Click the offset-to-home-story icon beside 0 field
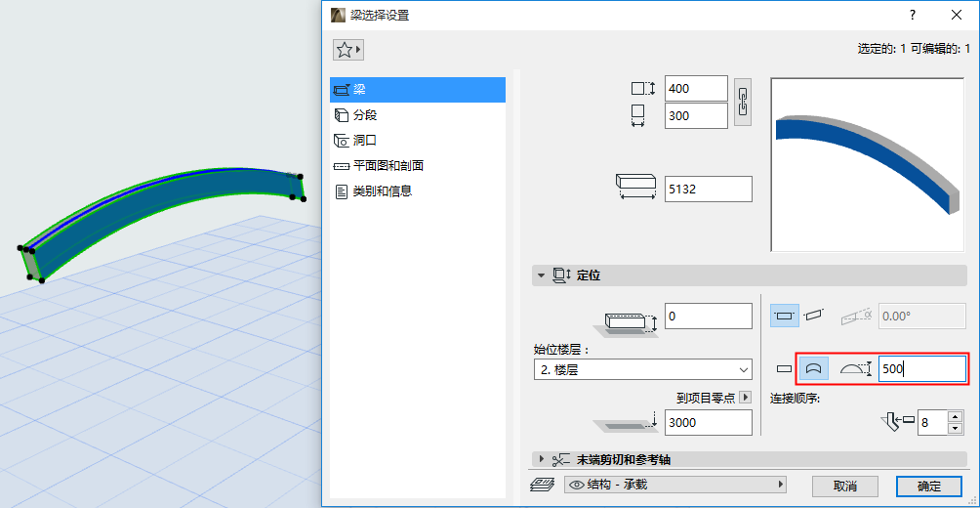The width and height of the screenshot is (980, 508). pos(626,324)
